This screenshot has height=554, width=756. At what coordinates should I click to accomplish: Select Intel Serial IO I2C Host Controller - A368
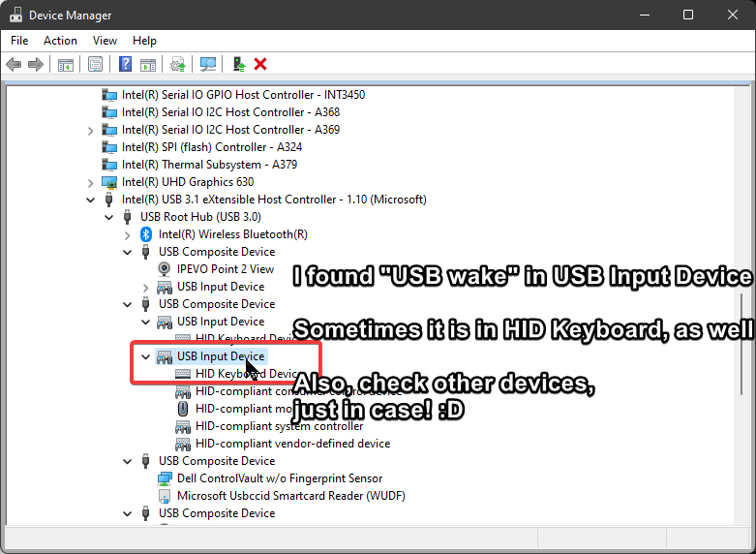coord(230,112)
